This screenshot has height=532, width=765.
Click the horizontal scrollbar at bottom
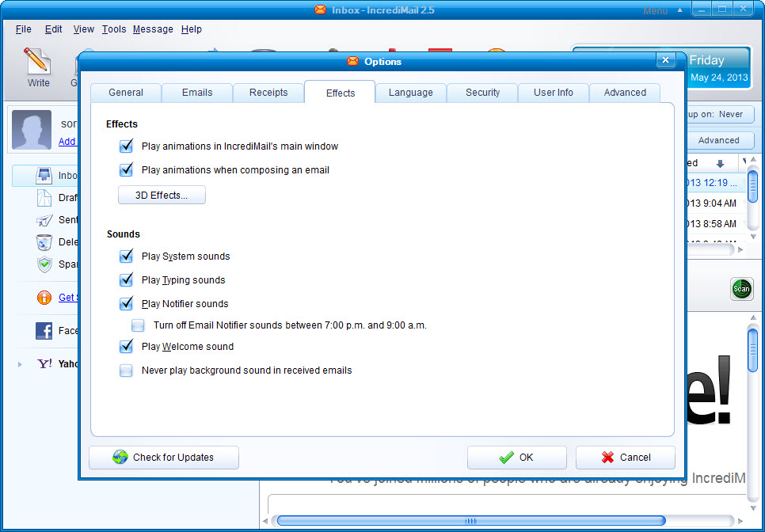pyautogui.click(x=470, y=520)
